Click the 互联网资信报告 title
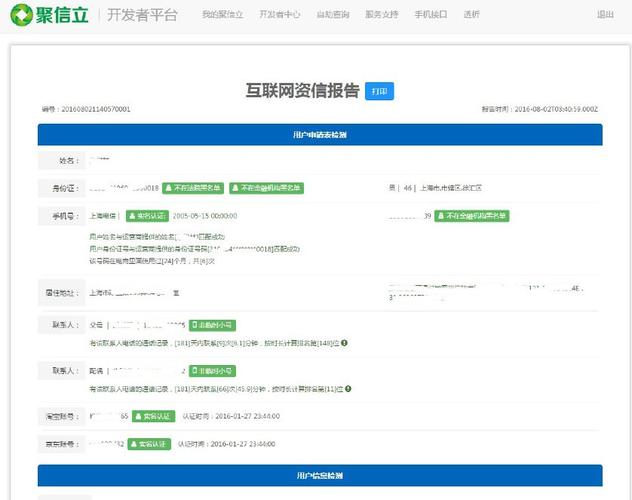This screenshot has width=632, height=500. coord(303,91)
